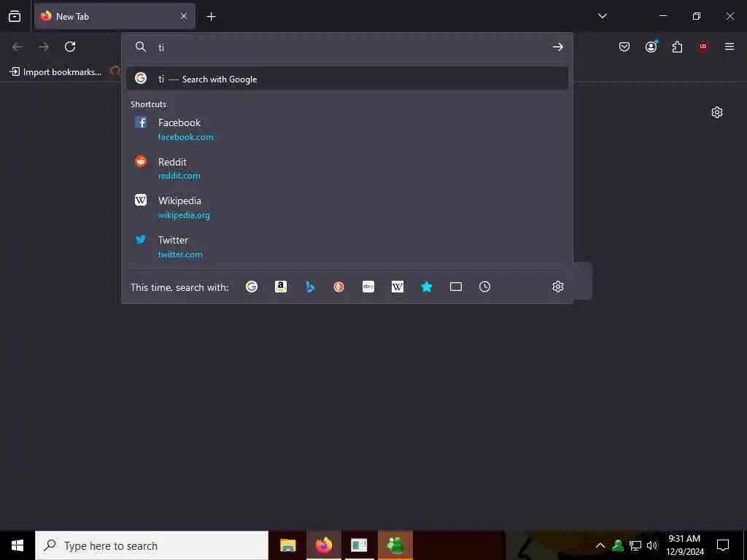Click the wikipedia.org link text
This screenshot has width=747, height=560.
(184, 215)
